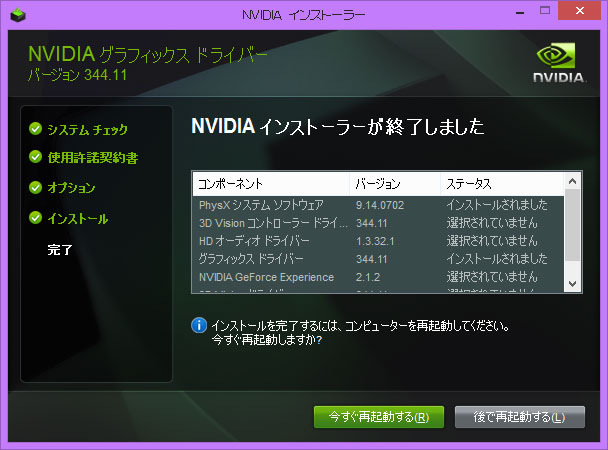Select HD オーディオ ドライバー row
The height and width of the screenshot is (450, 608).
coord(378,241)
